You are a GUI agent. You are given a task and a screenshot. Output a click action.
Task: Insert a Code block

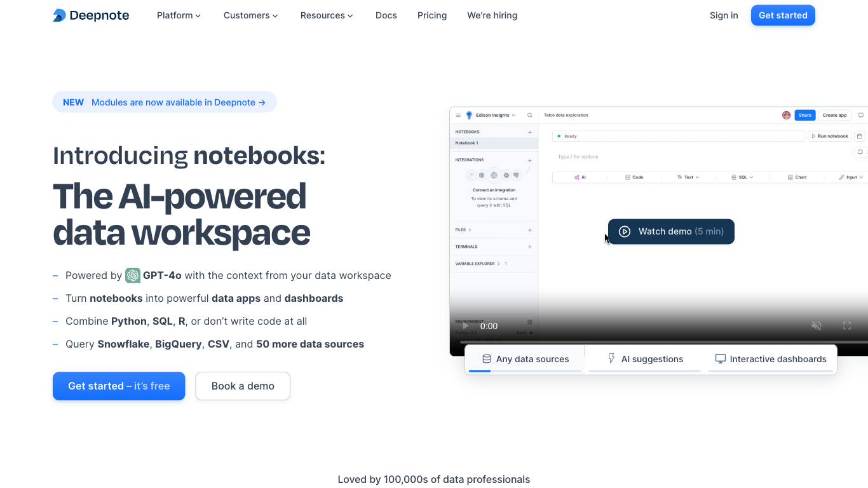coord(634,177)
